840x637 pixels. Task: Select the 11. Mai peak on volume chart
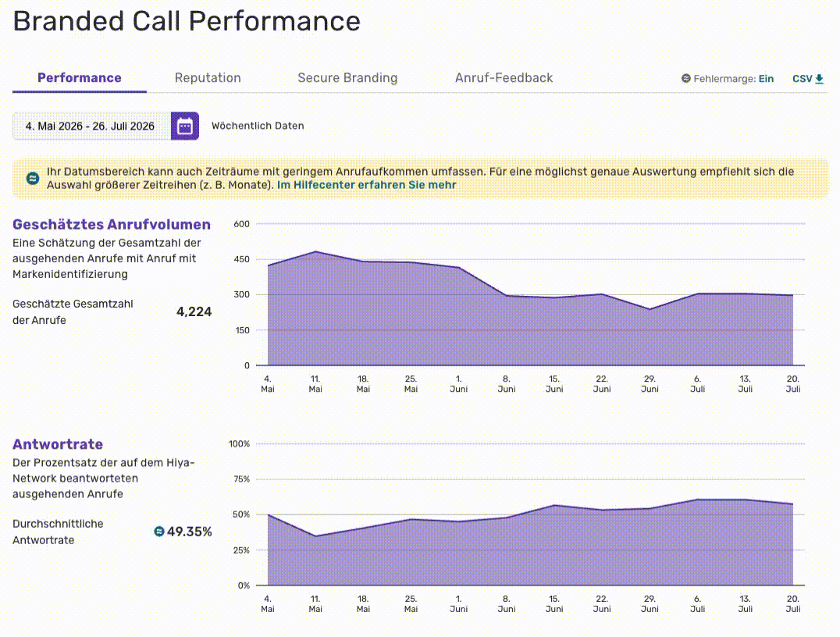[x=315, y=251]
